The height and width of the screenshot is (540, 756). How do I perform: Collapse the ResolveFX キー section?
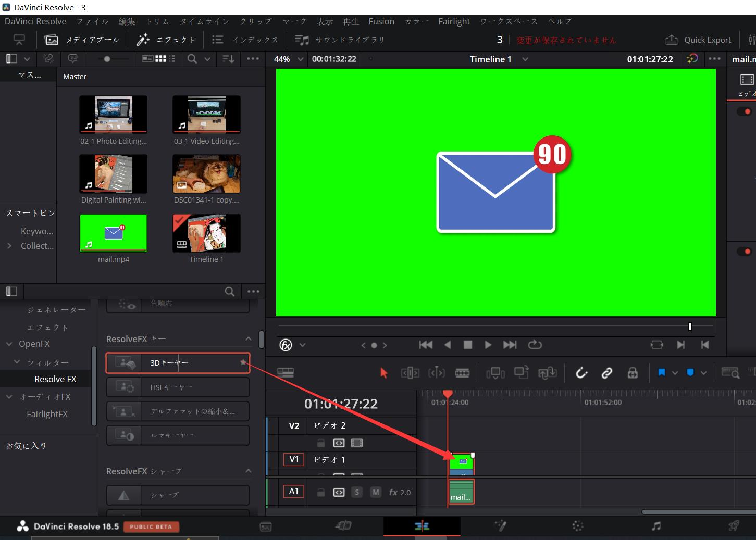249,339
